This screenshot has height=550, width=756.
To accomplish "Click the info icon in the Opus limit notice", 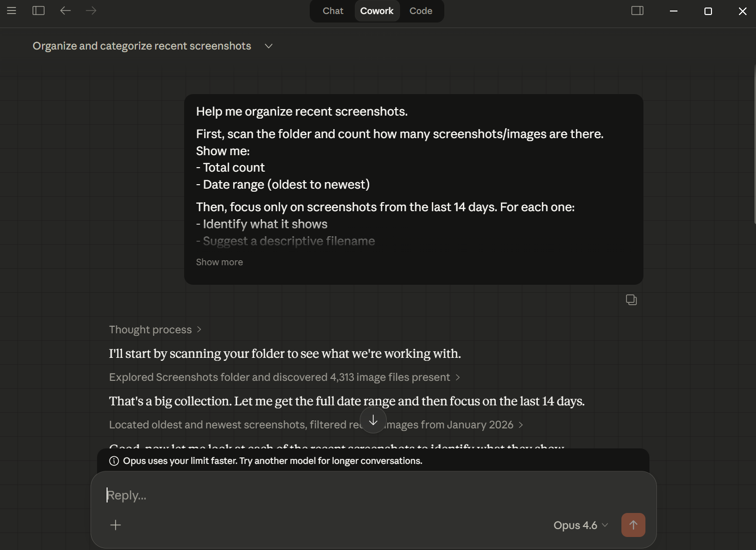I will pyautogui.click(x=114, y=461).
